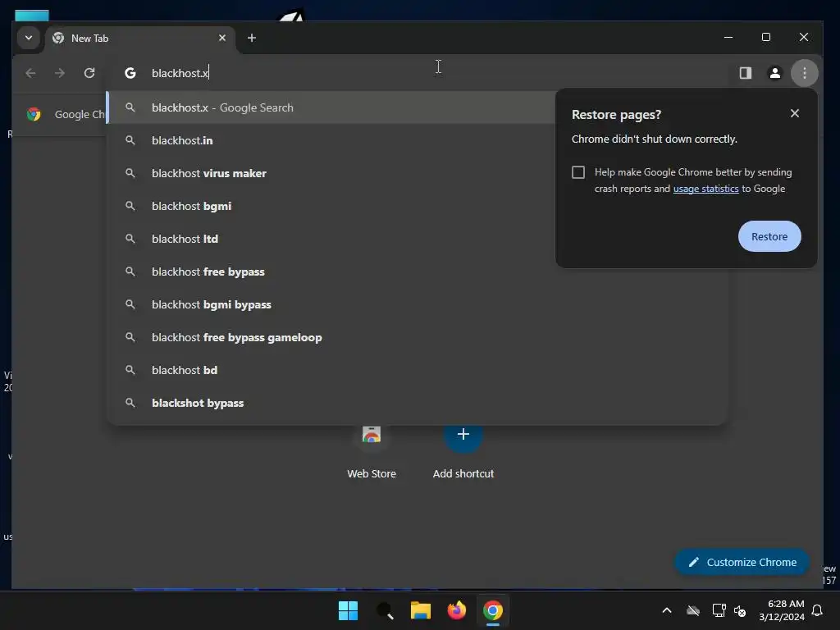Minimize the Chrome window

tap(728, 37)
